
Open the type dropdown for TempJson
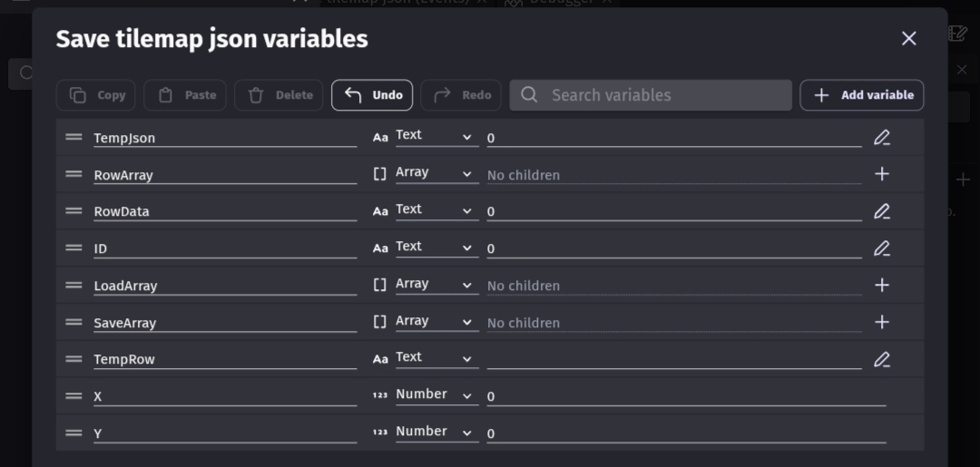click(436, 137)
